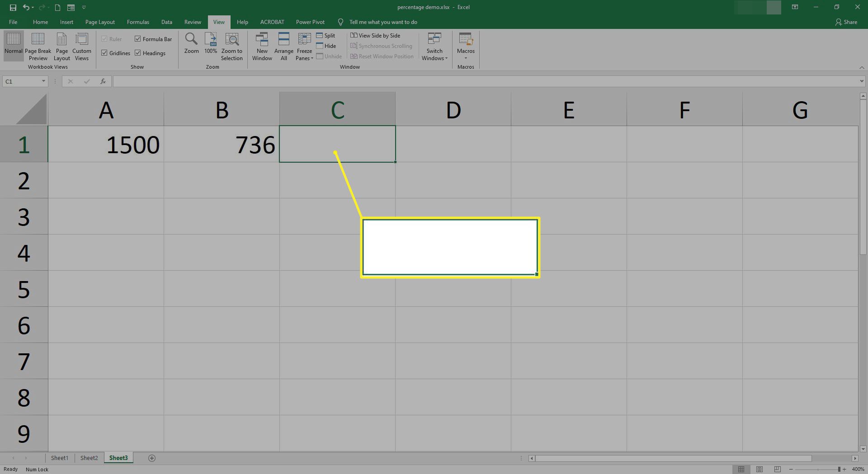This screenshot has width=868, height=474.
Task: Select row 5 header
Action: point(24,289)
